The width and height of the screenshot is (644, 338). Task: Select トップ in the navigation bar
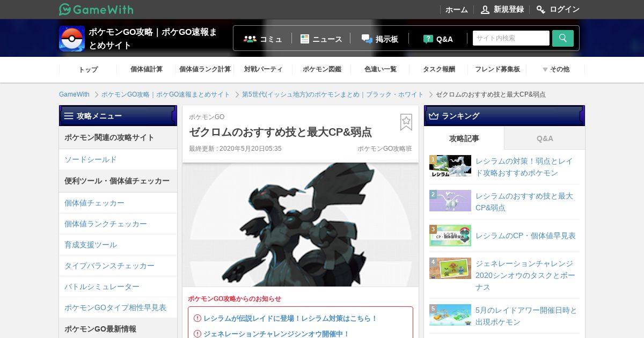click(x=88, y=69)
